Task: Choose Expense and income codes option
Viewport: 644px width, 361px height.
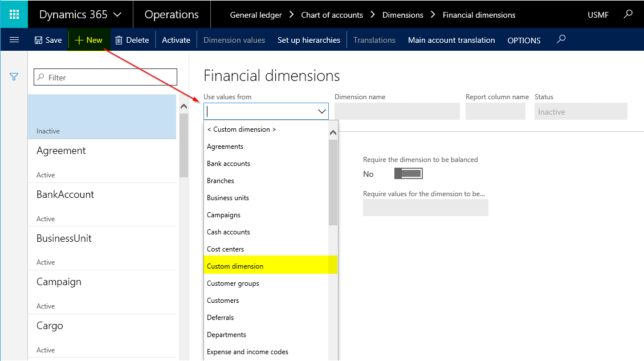Action: (266, 352)
